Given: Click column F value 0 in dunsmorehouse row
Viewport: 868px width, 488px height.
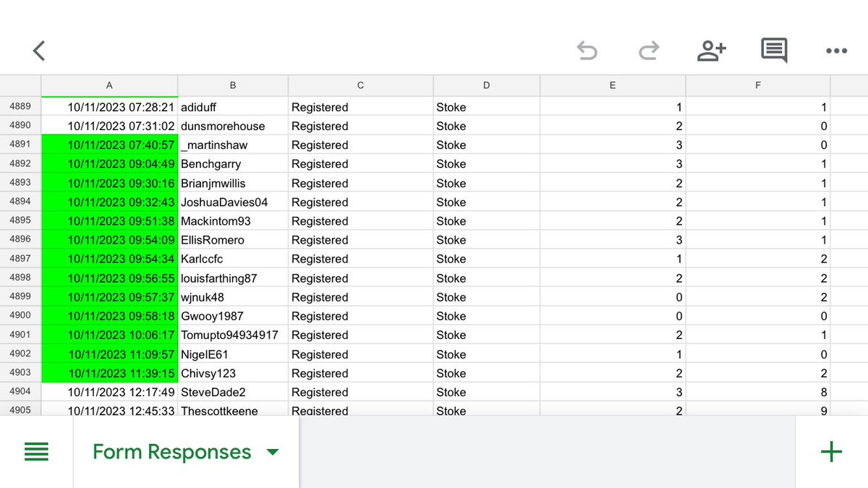Looking at the screenshot, I should (x=758, y=126).
